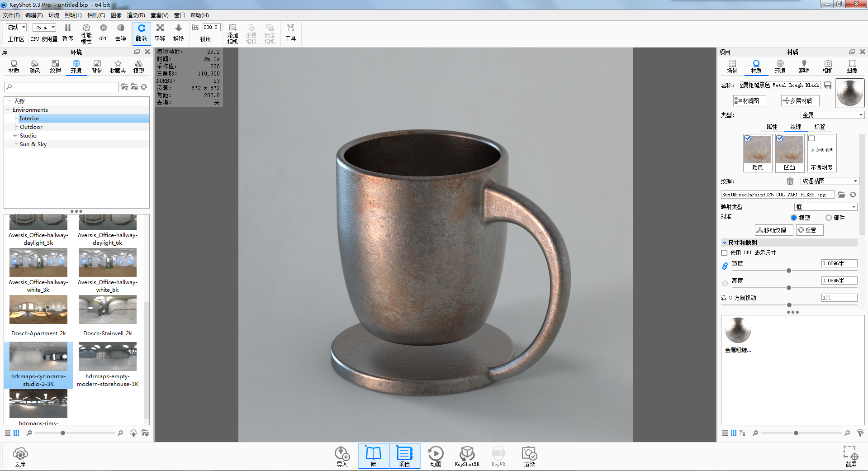Open mapping type 框 dropdown

(x=826, y=207)
